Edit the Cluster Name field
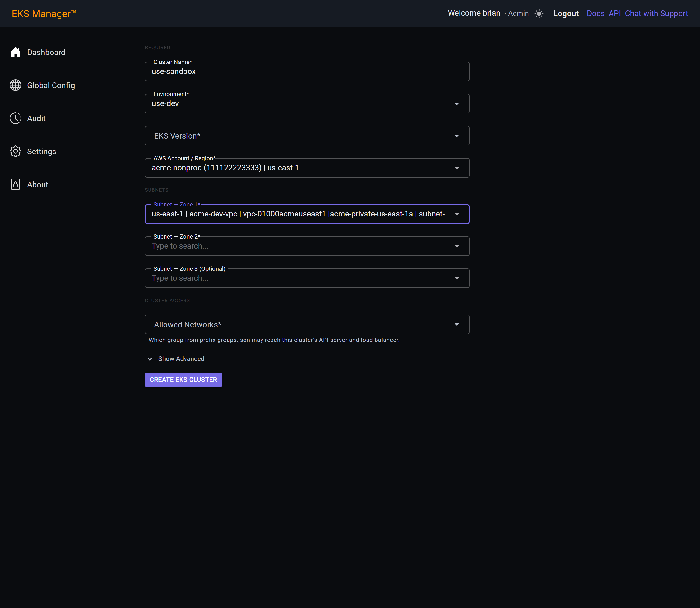700x608 pixels. tap(307, 71)
